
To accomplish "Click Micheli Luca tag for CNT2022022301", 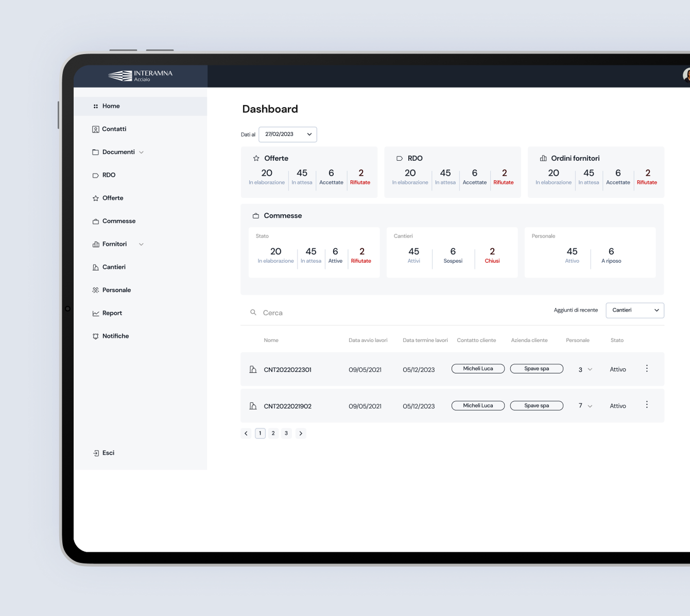I will [478, 369].
